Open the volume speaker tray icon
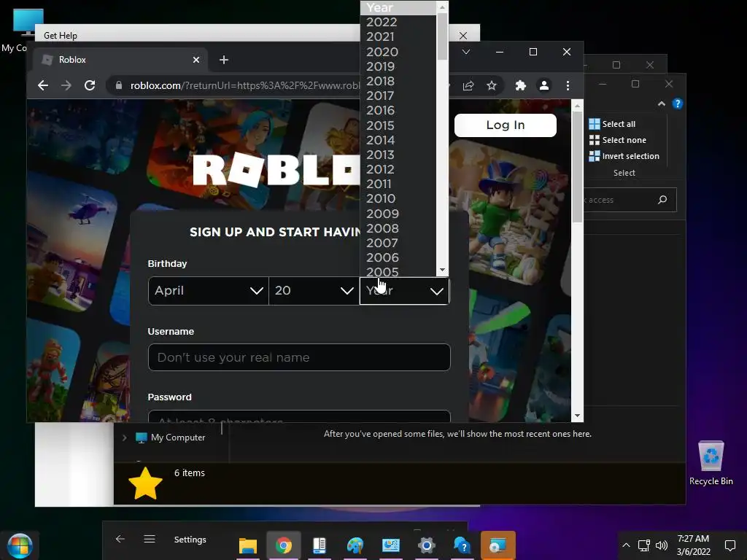Image resolution: width=747 pixels, height=560 pixels. (661, 545)
